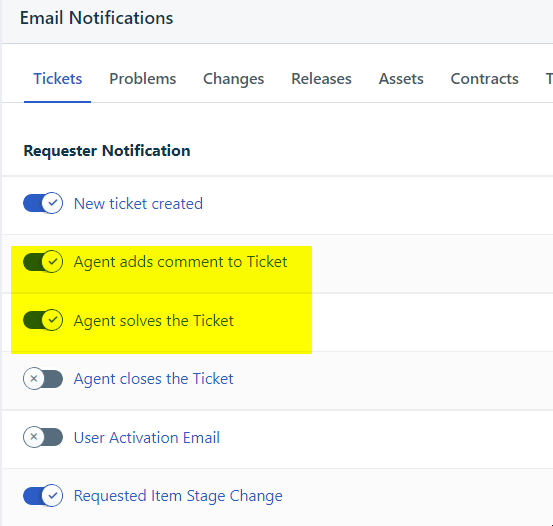The image size is (553, 526).
Task: Open Requested Item Stage Change link
Action: tap(178, 496)
